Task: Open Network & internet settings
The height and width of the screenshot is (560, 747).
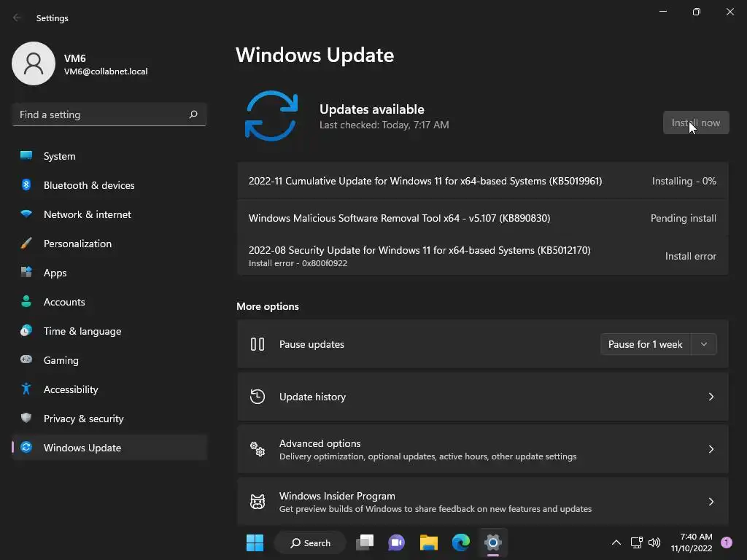Action: point(109,214)
